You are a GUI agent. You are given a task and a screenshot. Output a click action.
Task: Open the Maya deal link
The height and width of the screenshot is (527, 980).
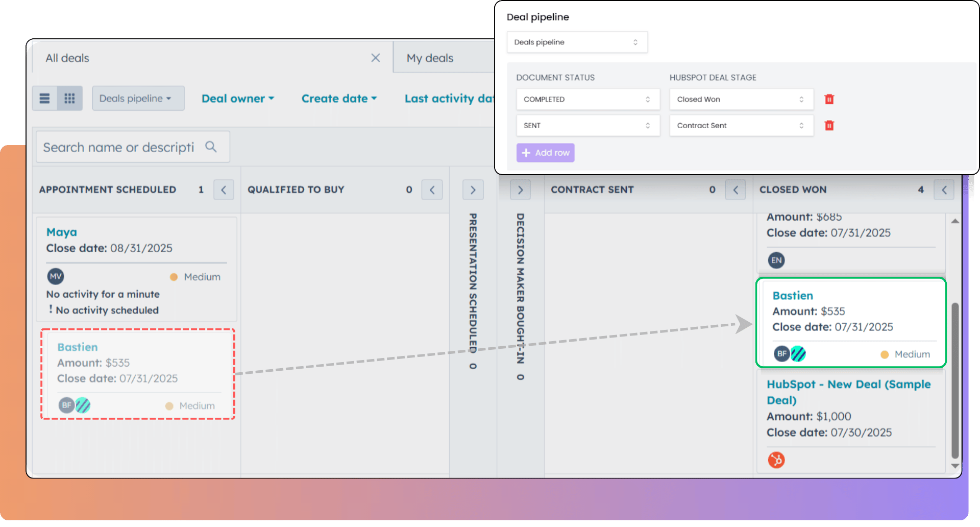[62, 232]
